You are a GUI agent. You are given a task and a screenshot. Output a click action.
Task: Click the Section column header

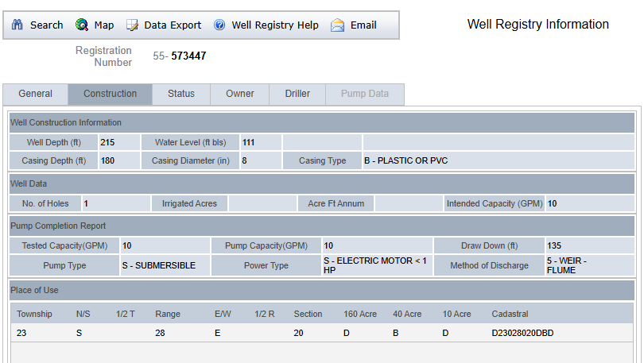(x=308, y=315)
